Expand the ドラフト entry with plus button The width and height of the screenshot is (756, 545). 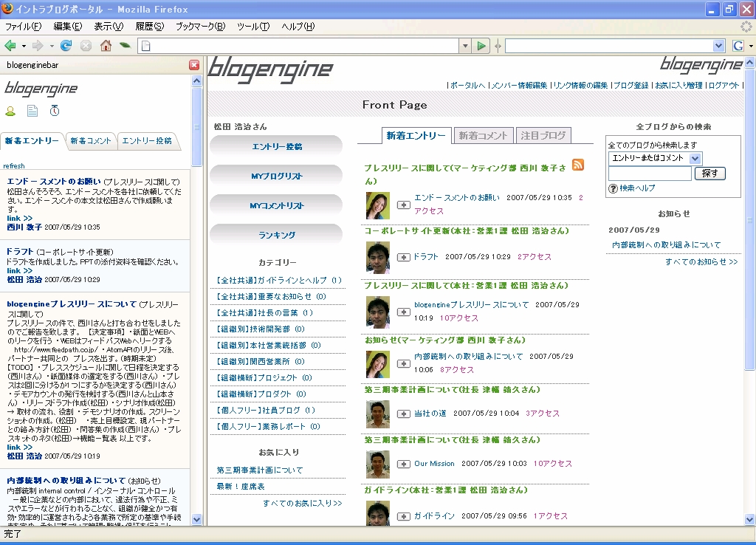click(403, 257)
